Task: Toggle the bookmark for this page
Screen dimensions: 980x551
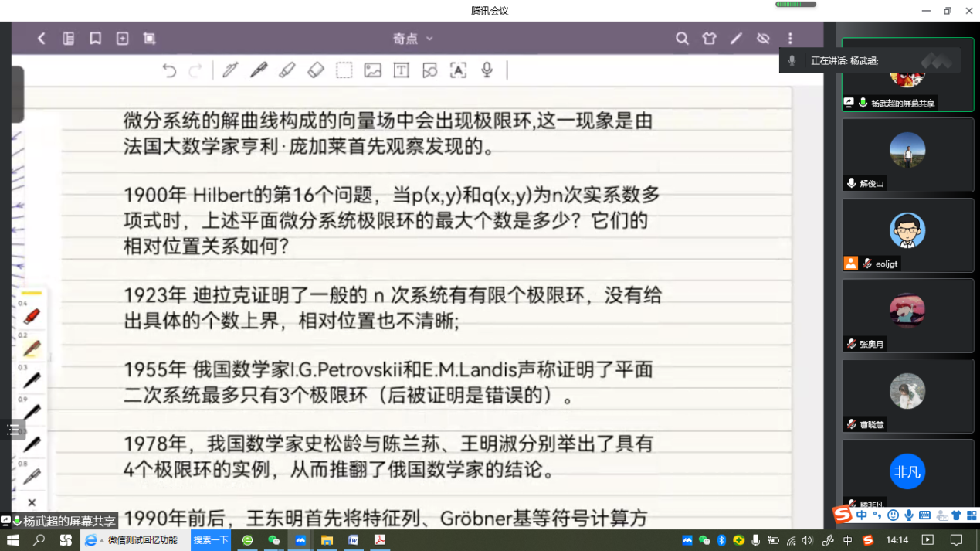Action: pos(96,39)
